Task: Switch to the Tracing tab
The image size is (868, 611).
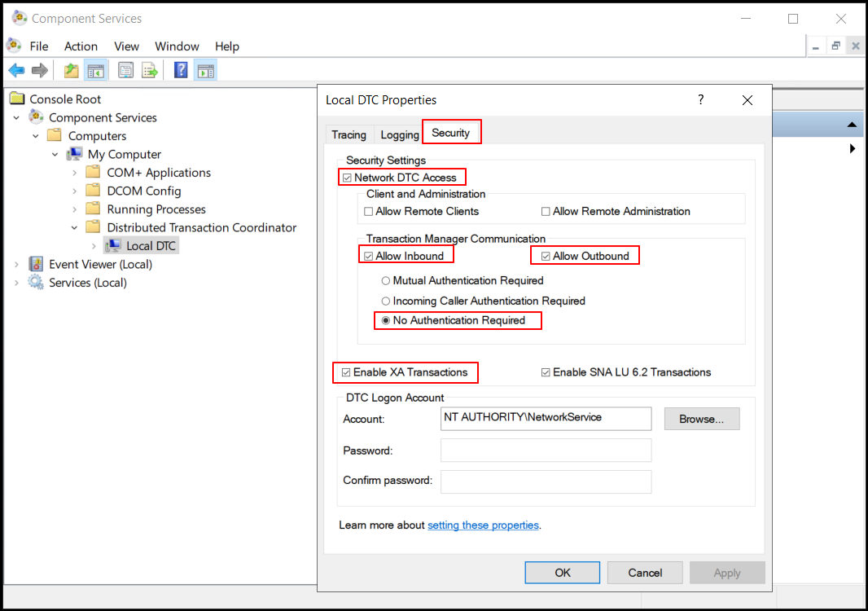Action: point(349,134)
